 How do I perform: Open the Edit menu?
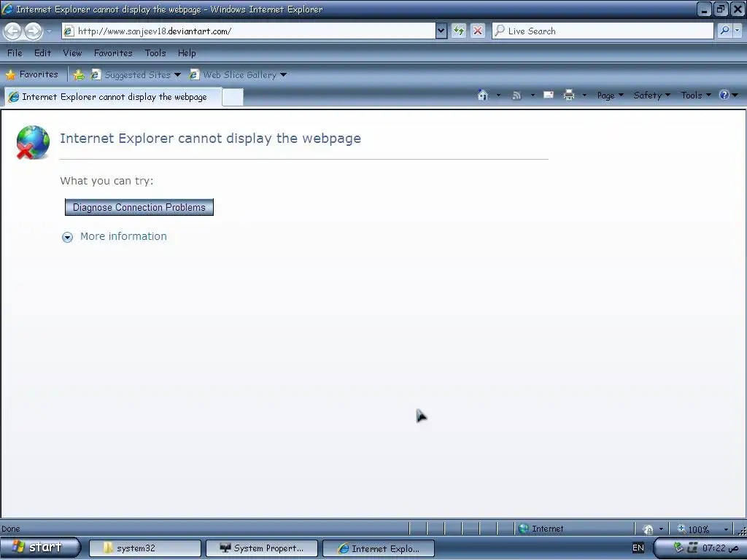42,53
